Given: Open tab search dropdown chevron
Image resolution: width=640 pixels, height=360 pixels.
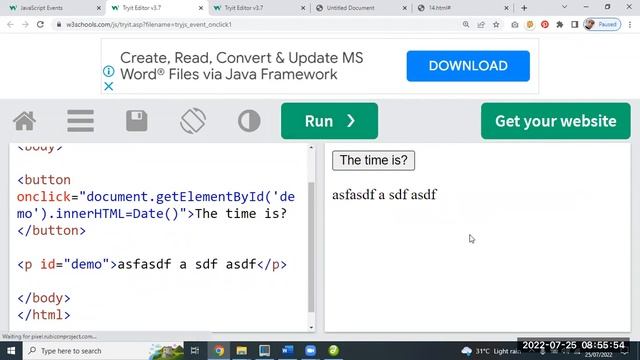Looking at the screenshot, I should 564,7.
